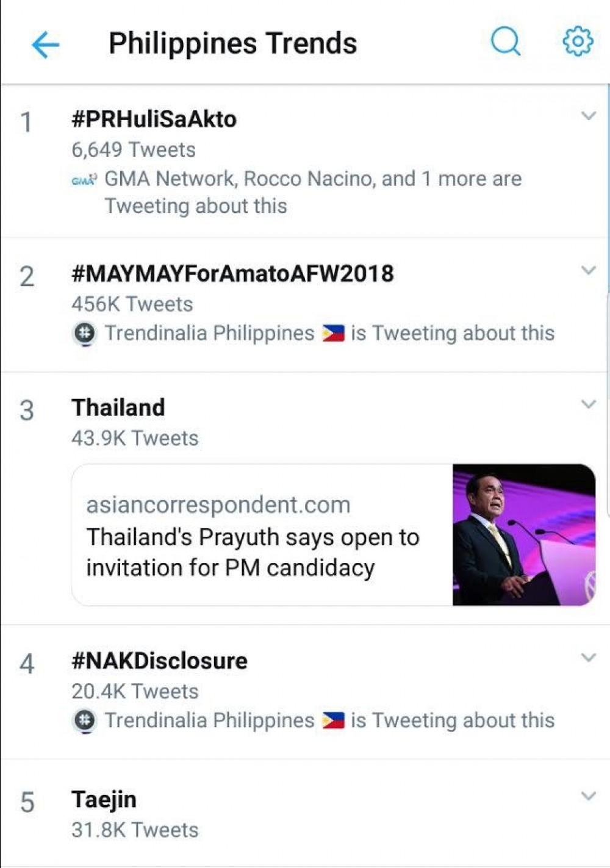Expand options chevron for #PRHuliSaAkto
Viewport: 610px width, 868px height.
pos(588,115)
